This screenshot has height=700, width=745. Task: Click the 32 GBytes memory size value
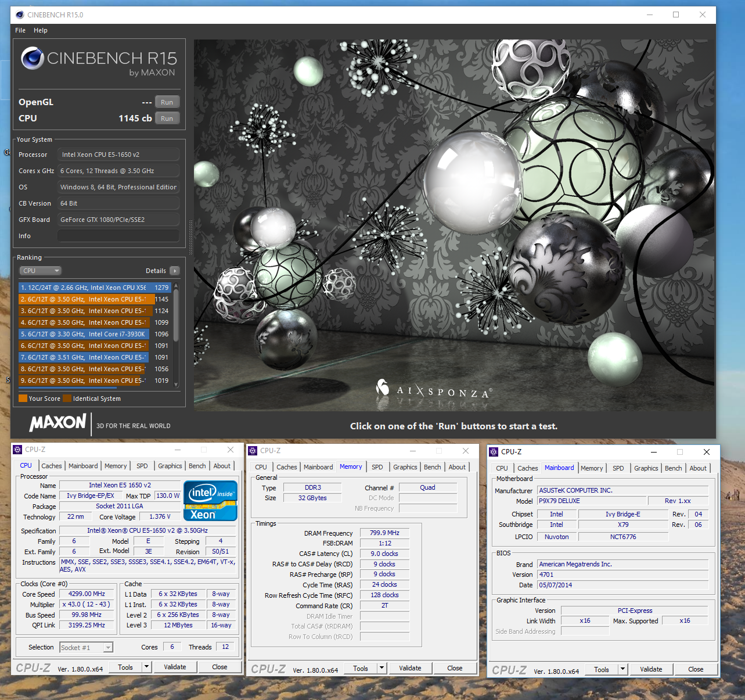[x=312, y=498]
